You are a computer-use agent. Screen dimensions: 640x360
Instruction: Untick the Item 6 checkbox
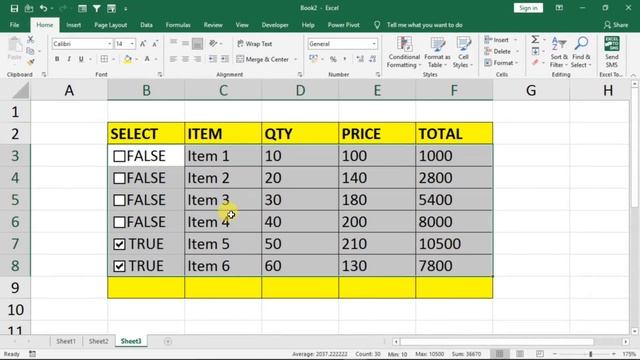(119, 267)
